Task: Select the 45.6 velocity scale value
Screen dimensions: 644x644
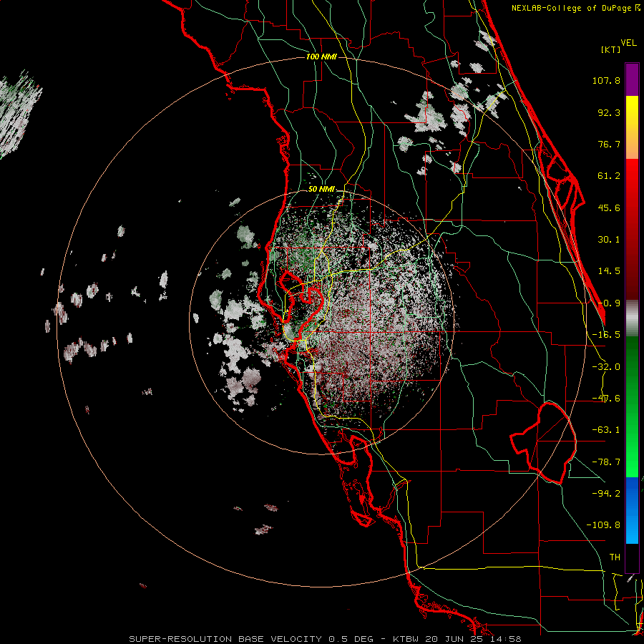Action: pyautogui.click(x=609, y=208)
